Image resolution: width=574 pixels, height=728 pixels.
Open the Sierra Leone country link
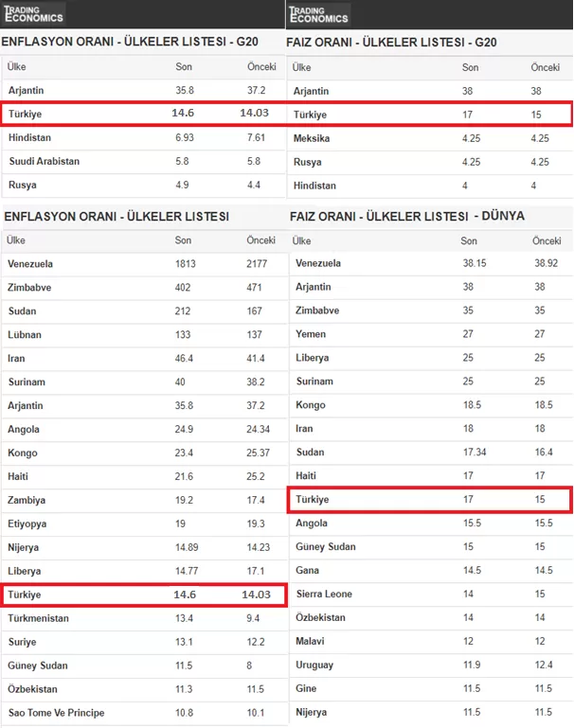(x=325, y=595)
